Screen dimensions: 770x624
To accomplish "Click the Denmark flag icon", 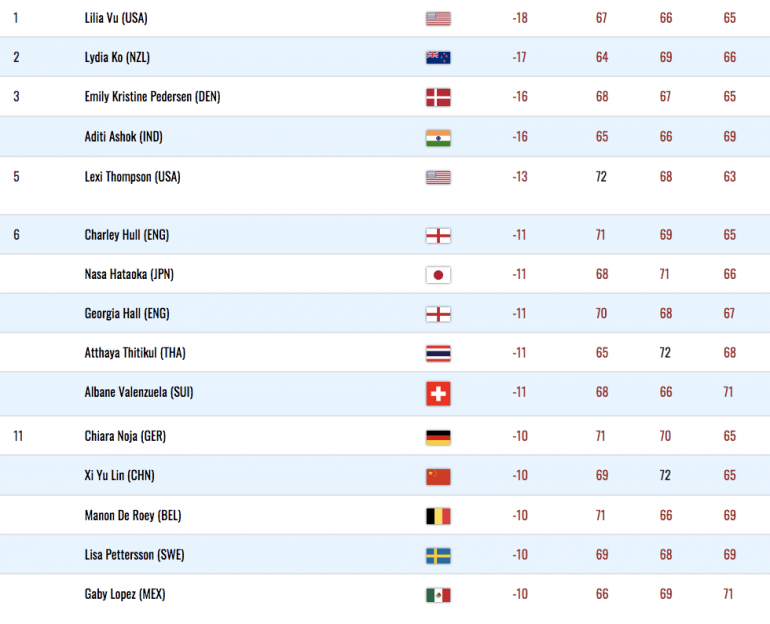I will click(x=438, y=97).
